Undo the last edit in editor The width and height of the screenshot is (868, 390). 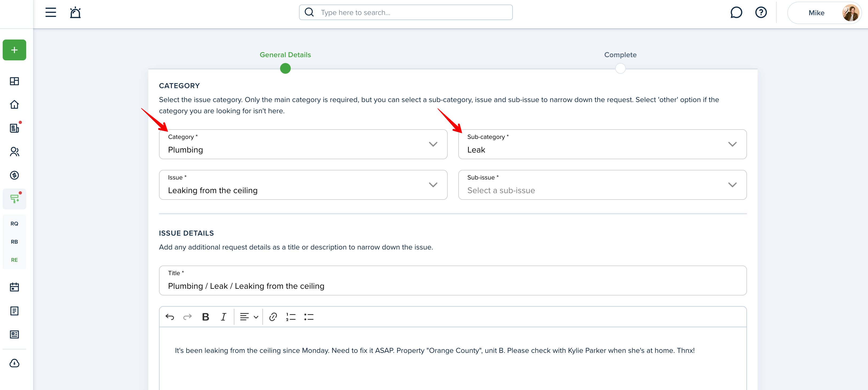click(169, 317)
